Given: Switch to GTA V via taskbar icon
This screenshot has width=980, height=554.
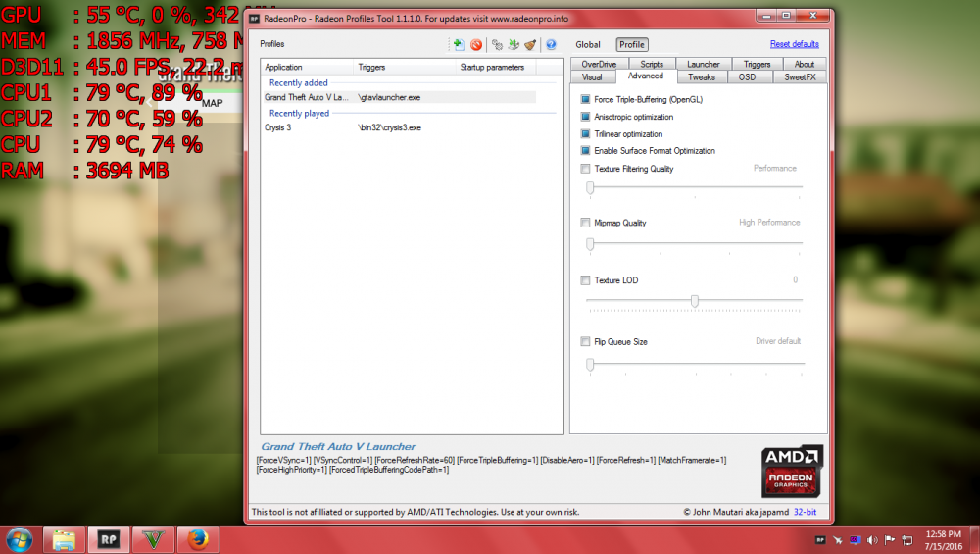Looking at the screenshot, I should tap(153, 540).
